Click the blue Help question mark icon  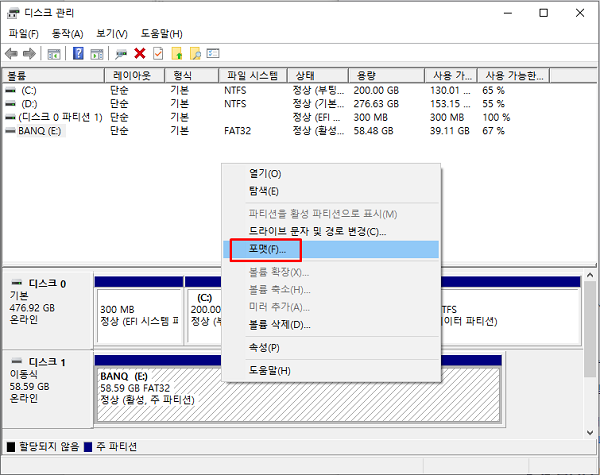click(x=78, y=53)
